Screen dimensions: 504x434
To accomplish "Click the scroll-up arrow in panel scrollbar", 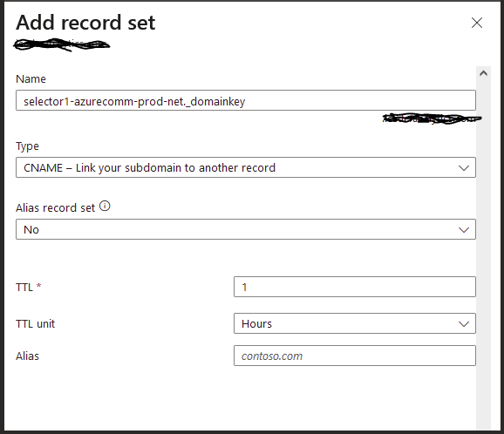I will (483, 73).
